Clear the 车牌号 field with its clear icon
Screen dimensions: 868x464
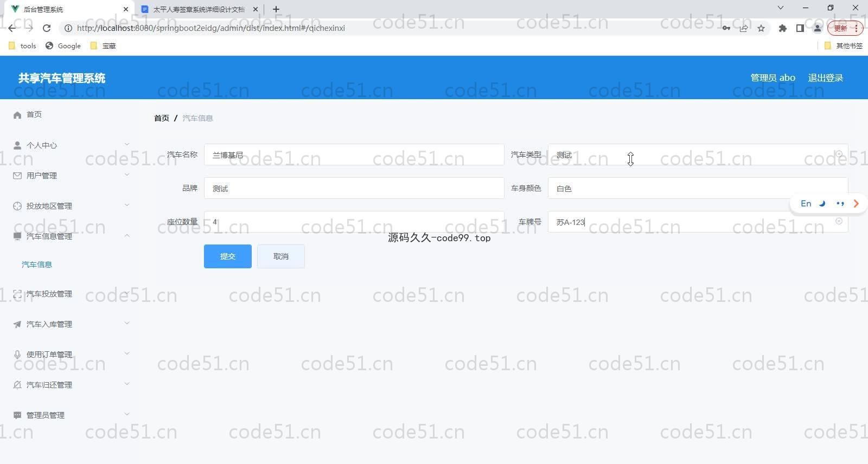tap(839, 221)
